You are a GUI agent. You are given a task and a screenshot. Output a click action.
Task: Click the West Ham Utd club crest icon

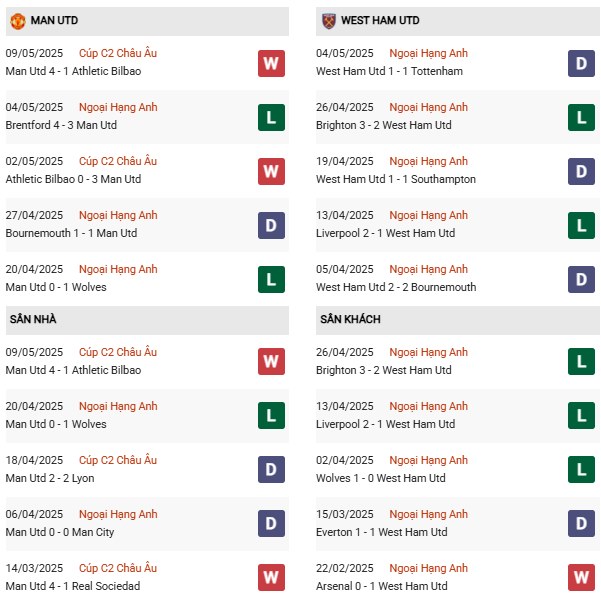[328, 21]
